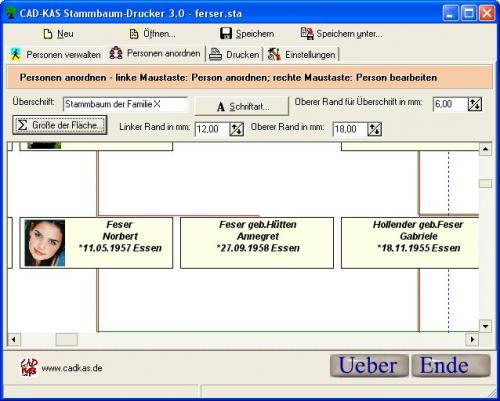
Task: Click the Ende exit button
Action: click(451, 365)
